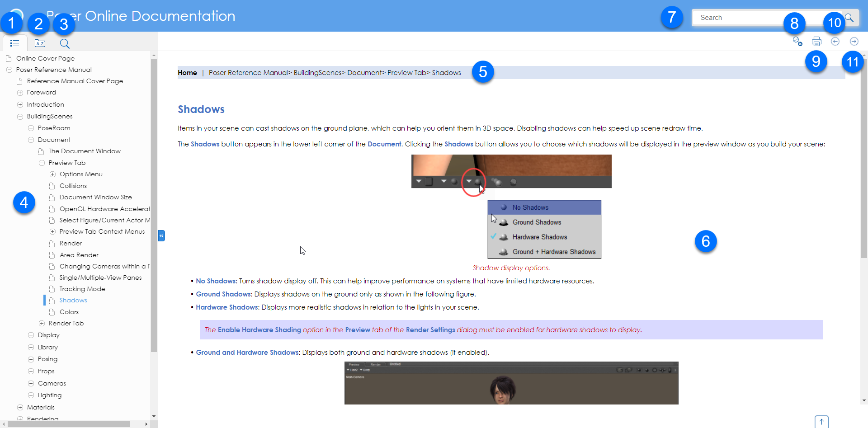Open Single/Multiple-View Panes topic
This screenshot has width=868, height=428.
[101, 277]
